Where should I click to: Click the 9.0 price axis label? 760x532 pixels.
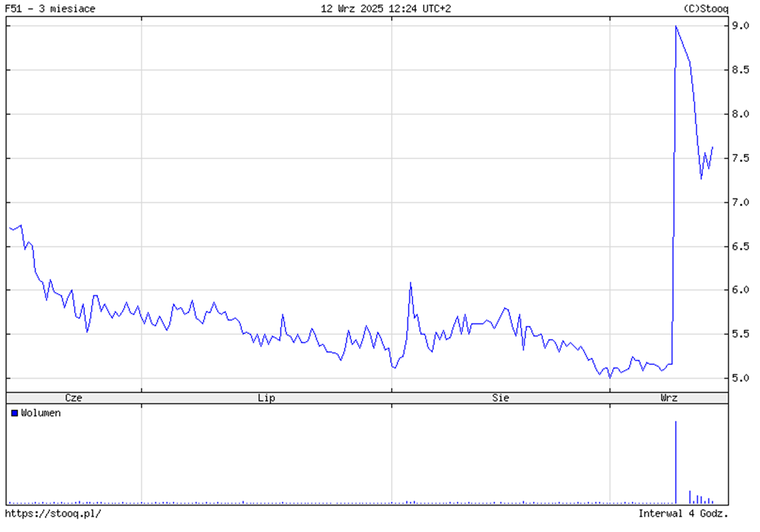coord(741,26)
